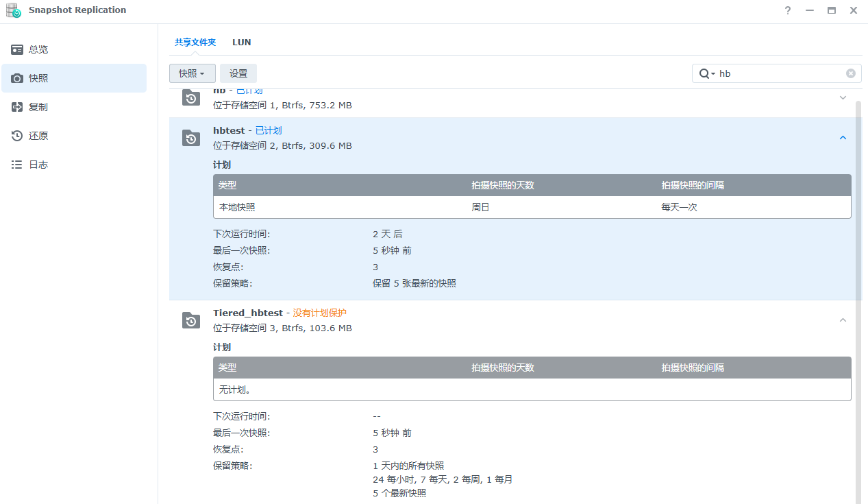Click the search field containing hb

[780, 73]
